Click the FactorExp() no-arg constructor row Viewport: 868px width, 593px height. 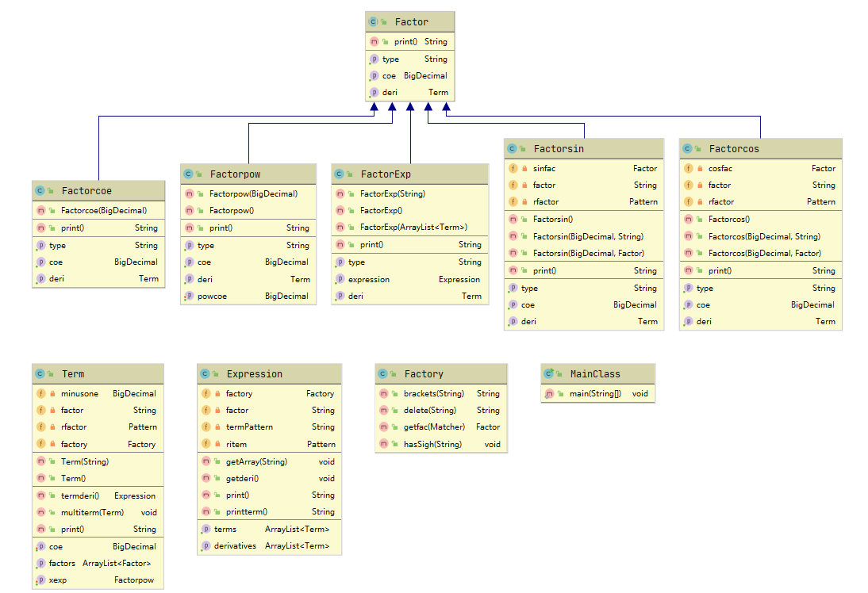[x=409, y=210]
